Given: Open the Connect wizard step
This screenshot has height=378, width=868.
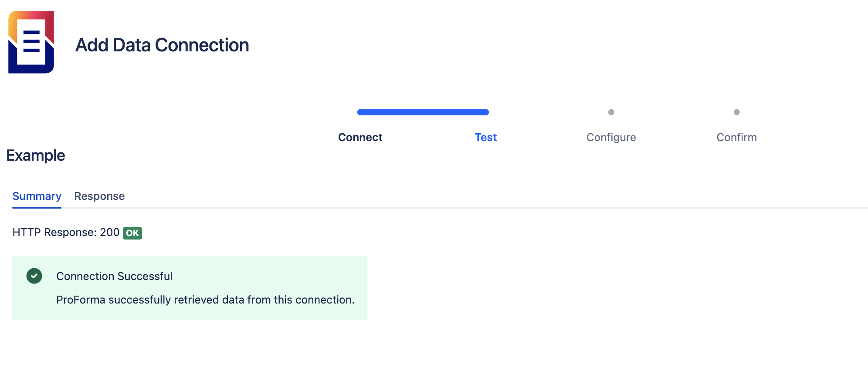Looking at the screenshot, I should point(360,137).
